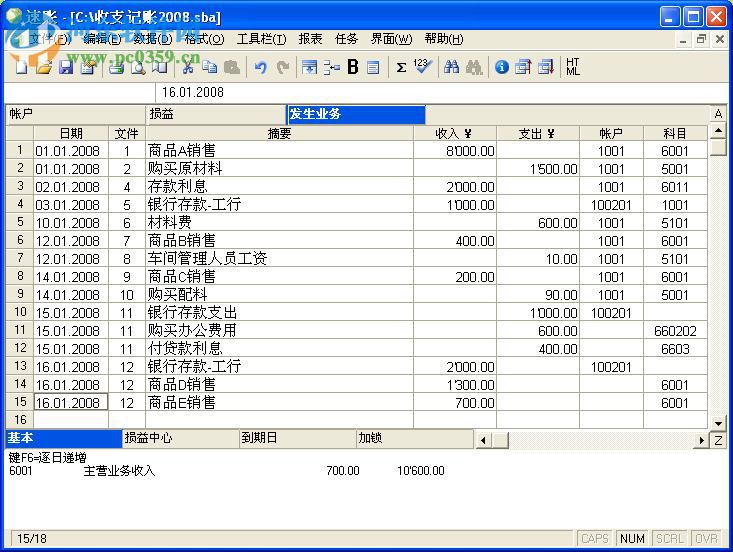Select the 基本 view tab

pyautogui.click(x=64, y=438)
